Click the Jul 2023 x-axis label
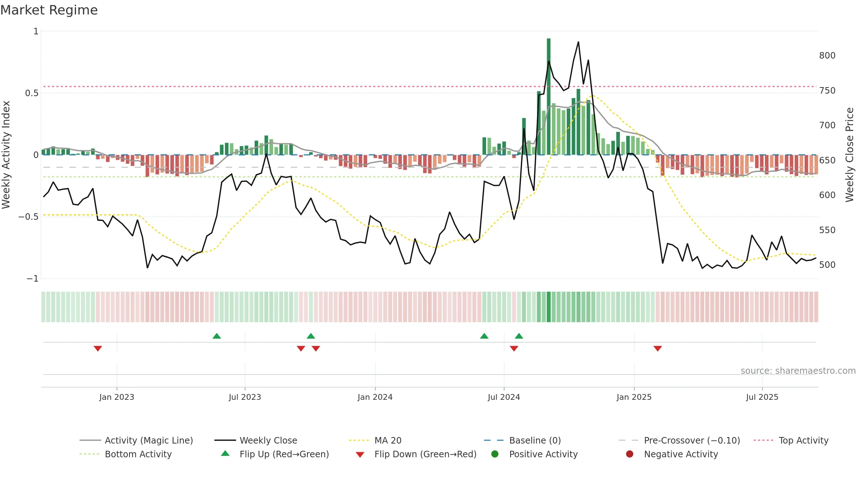The image size is (868, 488). tap(245, 397)
